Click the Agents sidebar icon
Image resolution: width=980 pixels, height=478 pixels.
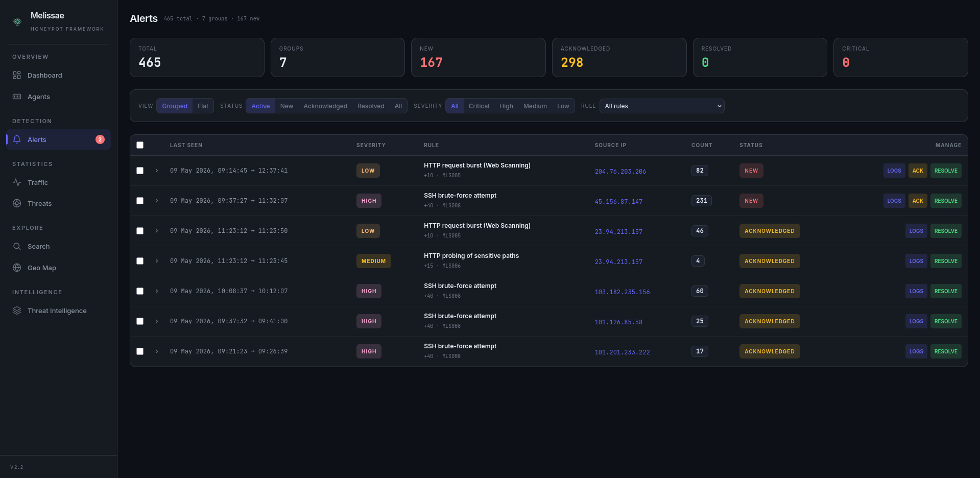coord(17,97)
